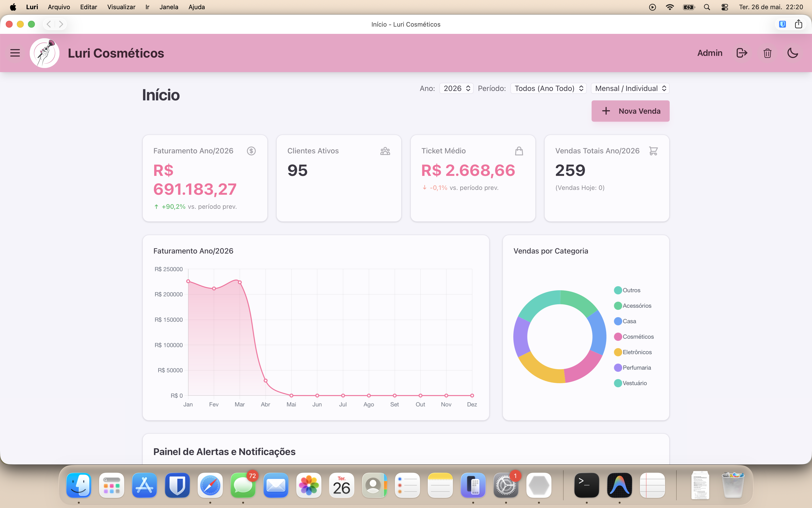Click the Abr data point on chart

pos(265,381)
